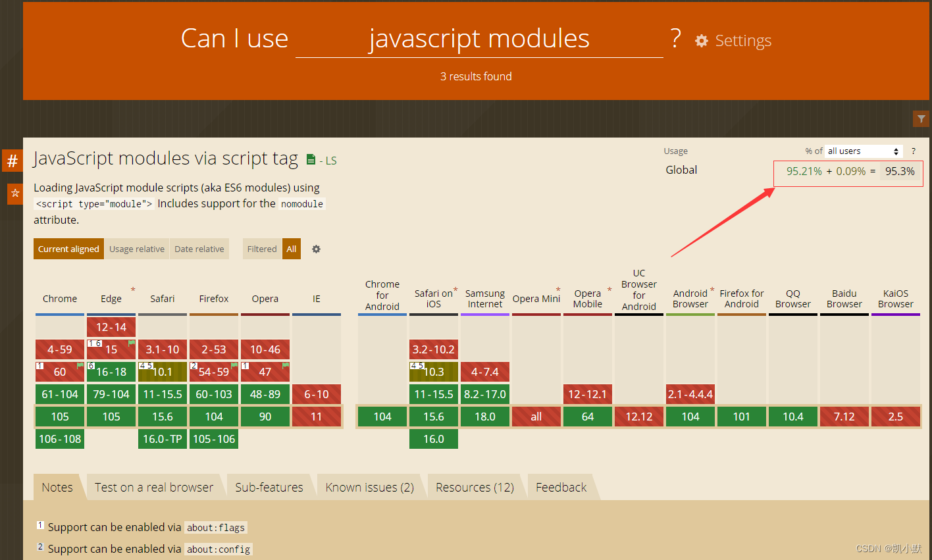The width and height of the screenshot is (932, 560).
Task: Select Opera 48-89 cell
Action: pyautogui.click(x=265, y=394)
